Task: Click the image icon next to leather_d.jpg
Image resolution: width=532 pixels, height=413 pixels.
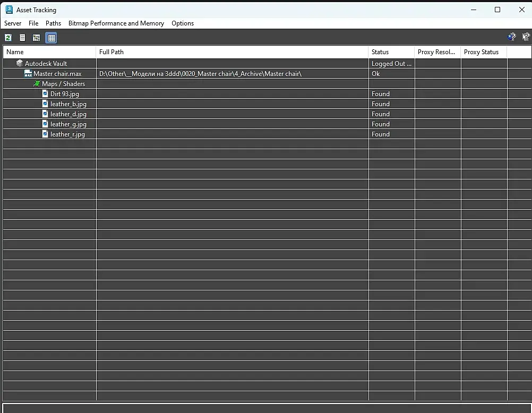Action: point(45,114)
